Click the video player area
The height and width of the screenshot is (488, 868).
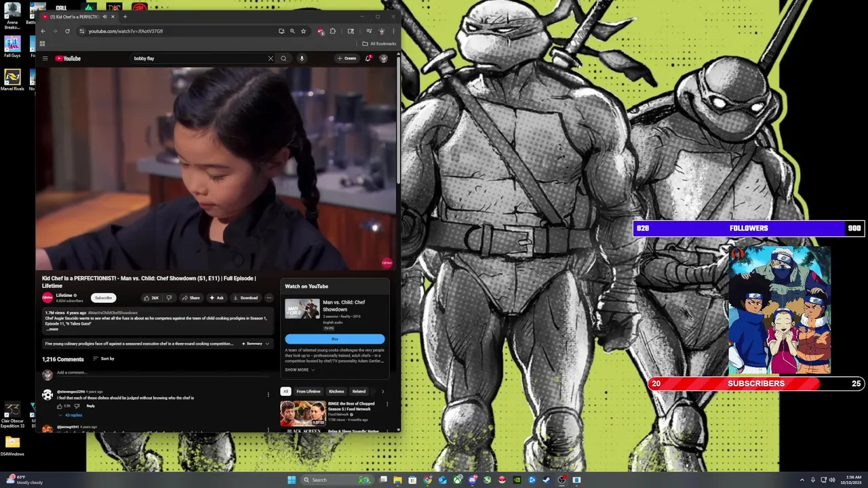click(x=216, y=168)
